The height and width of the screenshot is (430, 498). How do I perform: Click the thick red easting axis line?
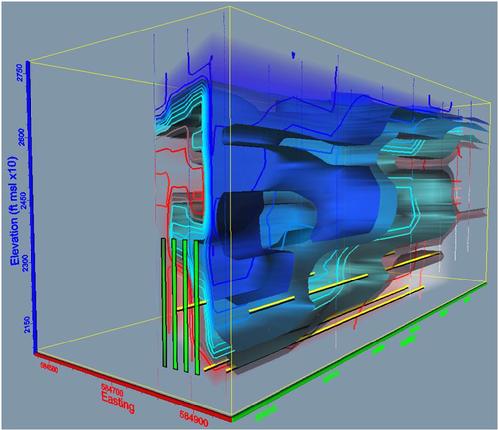pyautogui.click(x=133, y=387)
